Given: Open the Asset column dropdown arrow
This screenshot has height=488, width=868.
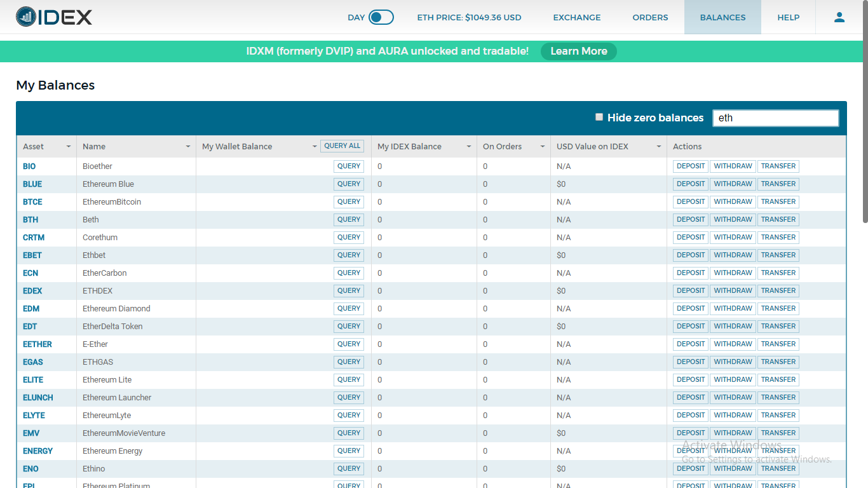Looking at the screenshot, I should click(69, 147).
